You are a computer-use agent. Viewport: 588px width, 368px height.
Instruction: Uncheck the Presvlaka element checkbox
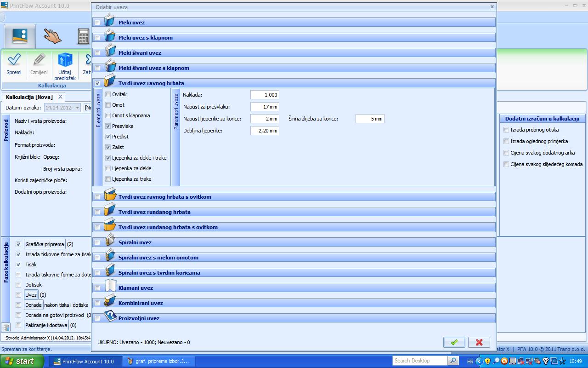pos(108,126)
